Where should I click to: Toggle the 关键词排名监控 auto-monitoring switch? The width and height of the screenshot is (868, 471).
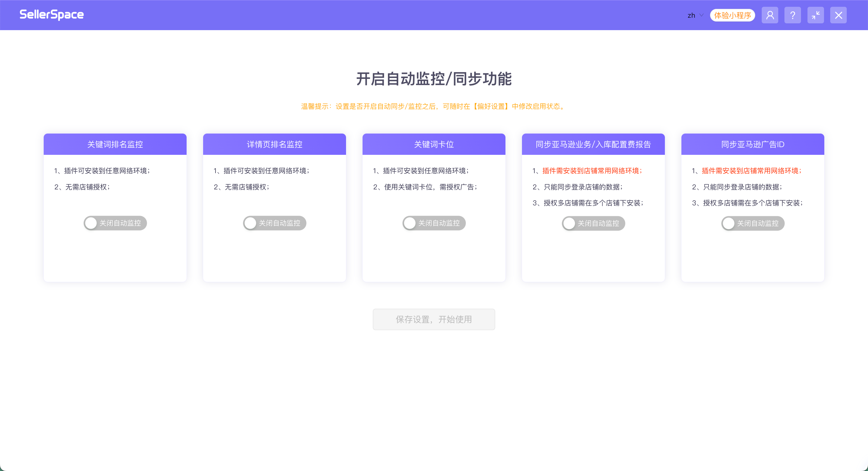pyautogui.click(x=115, y=223)
